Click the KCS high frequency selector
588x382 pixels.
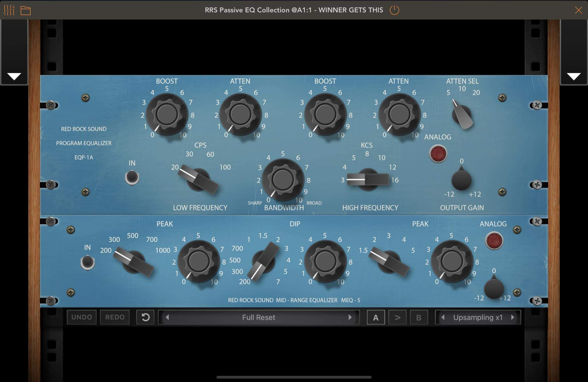tap(368, 180)
